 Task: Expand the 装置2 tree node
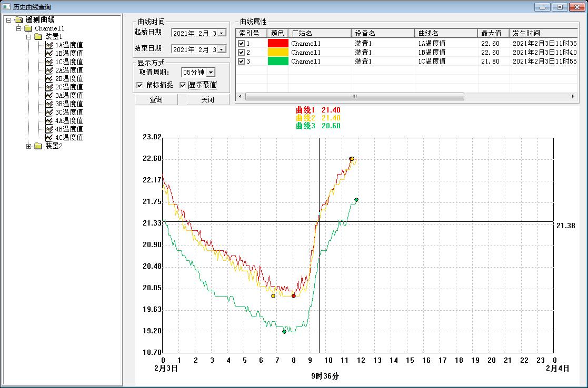[x=29, y=146]
